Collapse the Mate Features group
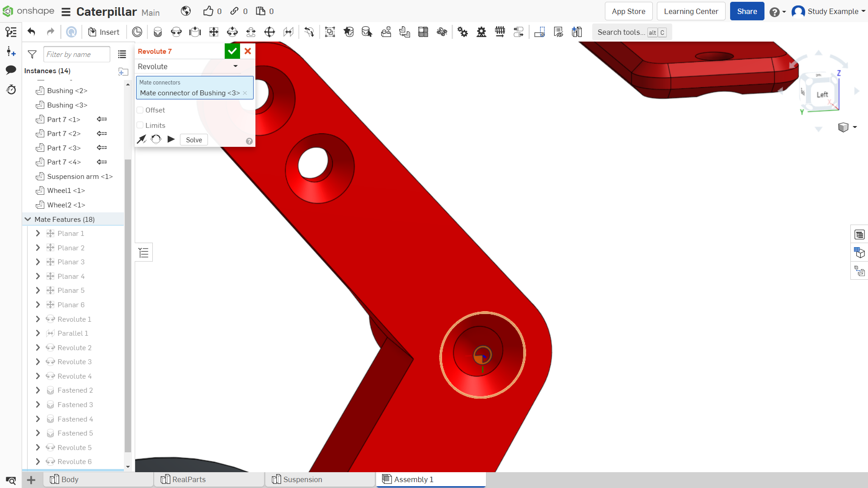The image size is (868, 488). pyautogui.click(x=28, y=220)
